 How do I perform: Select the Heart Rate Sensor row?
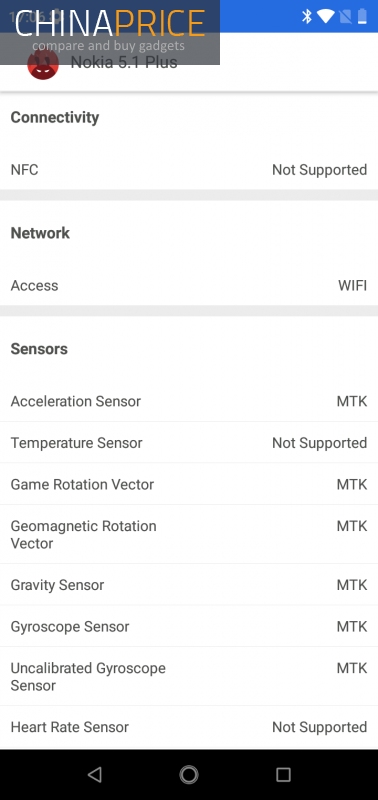189,727
